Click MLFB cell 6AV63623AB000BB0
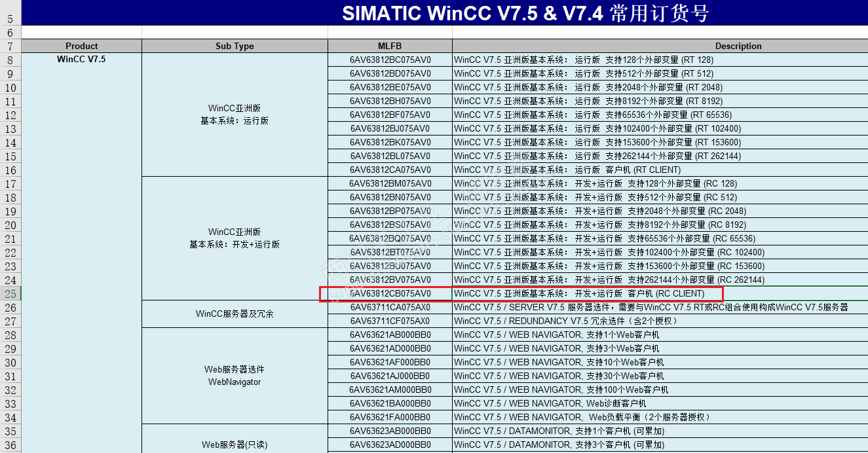The height and width of the screenshot is (453, 868). [x=390, y=431]
